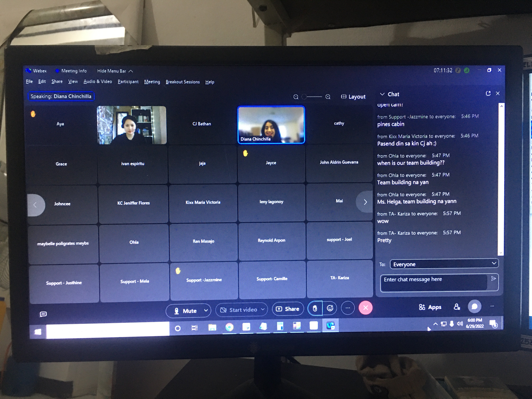Open the File menu
Image resolution: width=532 pixels, height=399 pixels.
point(29,81)
